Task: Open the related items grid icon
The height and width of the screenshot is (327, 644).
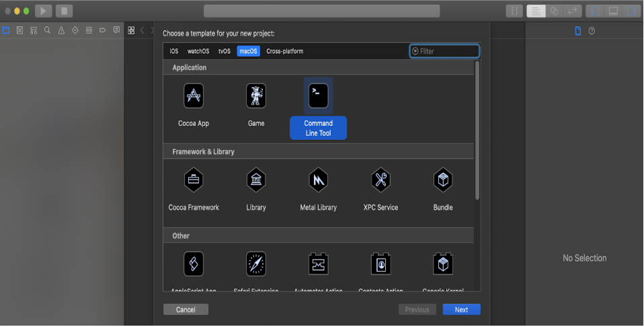Action: pyautogui.click(x=132, y=30)
